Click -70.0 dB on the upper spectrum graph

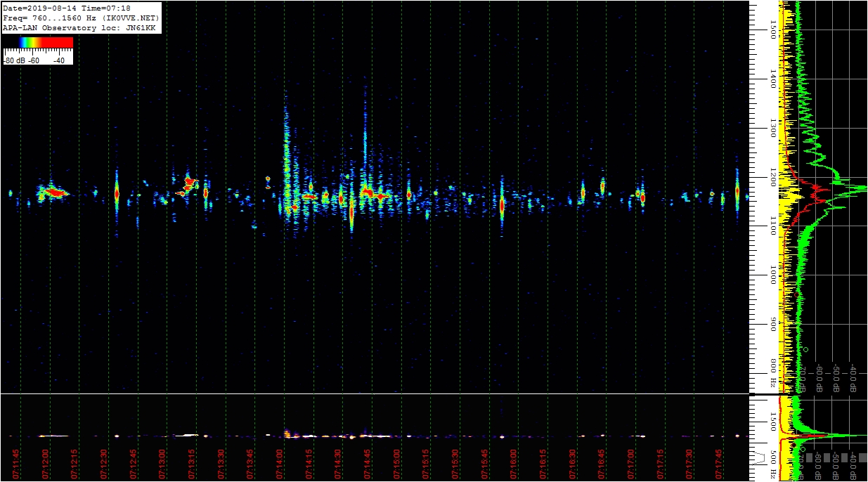[803, 378]
